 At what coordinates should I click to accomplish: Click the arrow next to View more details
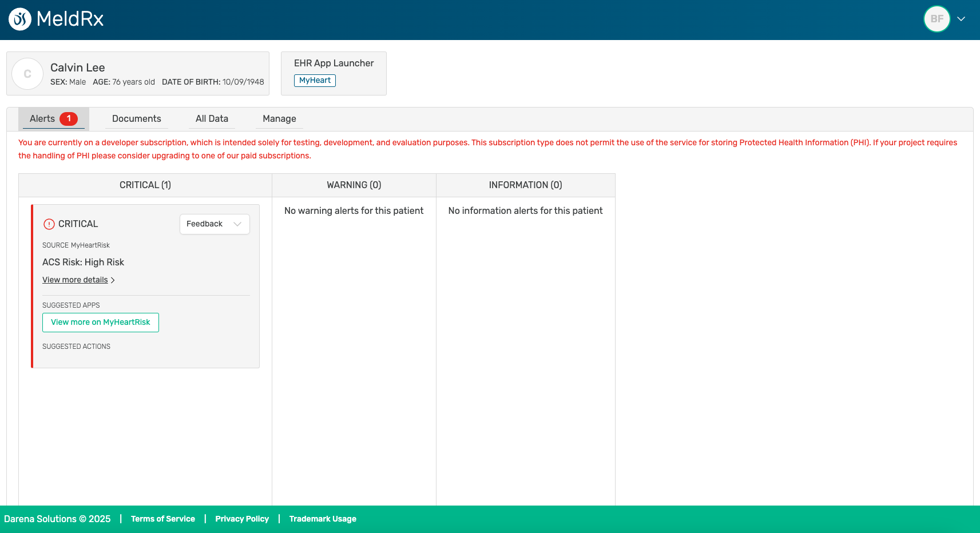(x=113, y=280)
